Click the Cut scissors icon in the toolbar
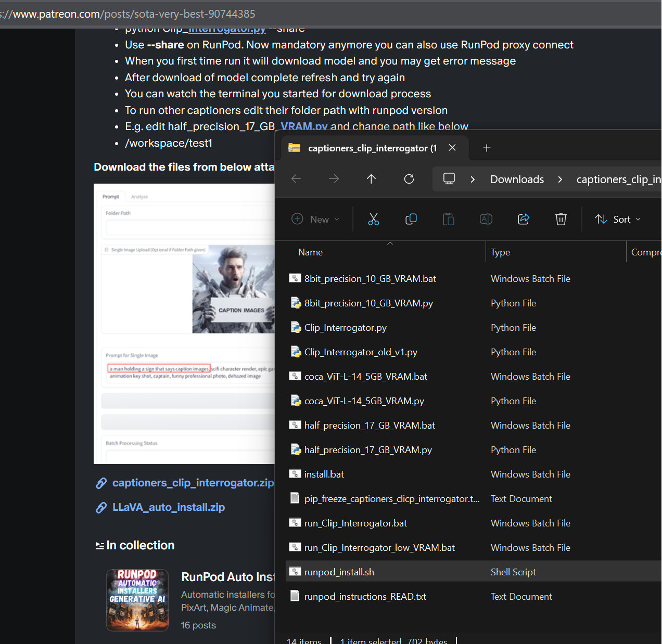This screenshot has height=644, width=662. click(373, 219)
